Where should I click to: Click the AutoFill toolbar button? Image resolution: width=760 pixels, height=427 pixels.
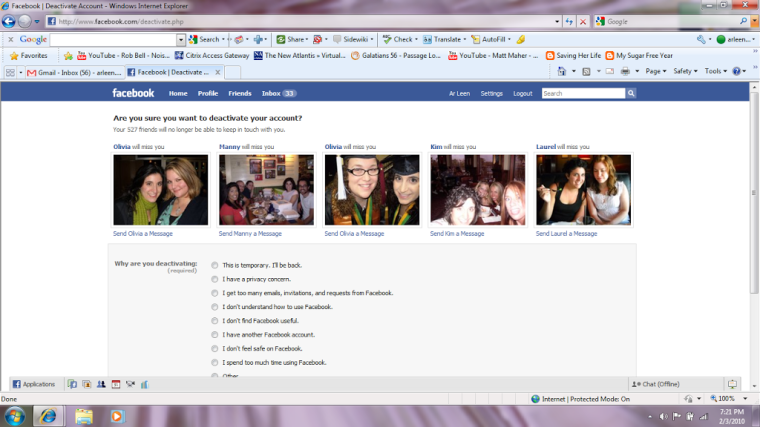pyautogui.click(x=489, y=39)
